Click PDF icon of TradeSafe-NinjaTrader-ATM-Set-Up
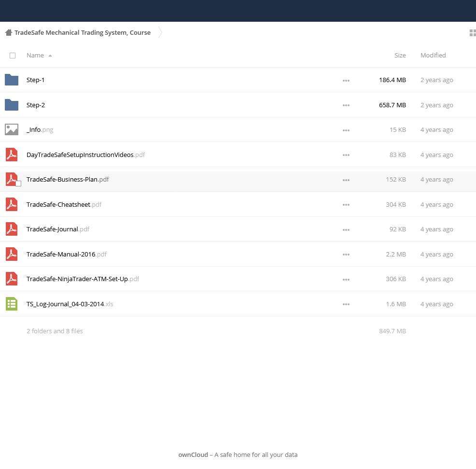476x469 pixels. tap(12, 279)
